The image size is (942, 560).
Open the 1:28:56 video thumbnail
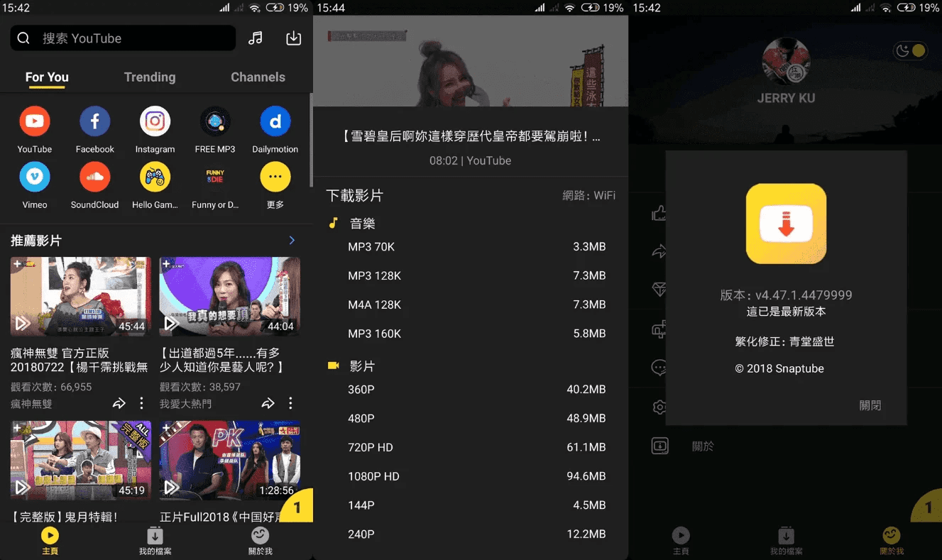point(230,460)
